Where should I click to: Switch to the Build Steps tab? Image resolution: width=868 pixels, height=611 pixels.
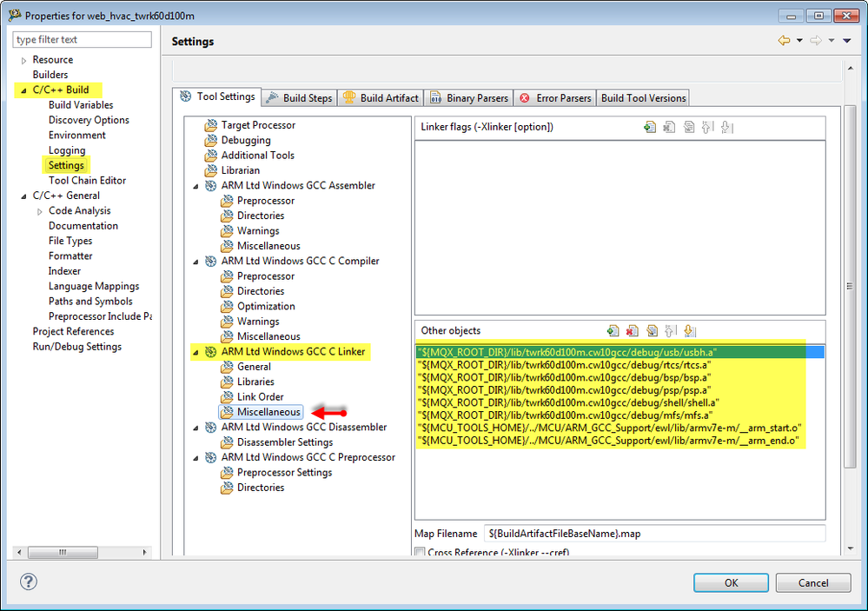pos(300,98)
